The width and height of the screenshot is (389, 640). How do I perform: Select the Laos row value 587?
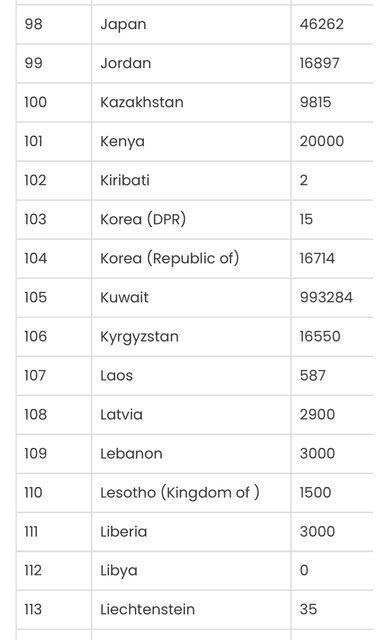point(313,376)
